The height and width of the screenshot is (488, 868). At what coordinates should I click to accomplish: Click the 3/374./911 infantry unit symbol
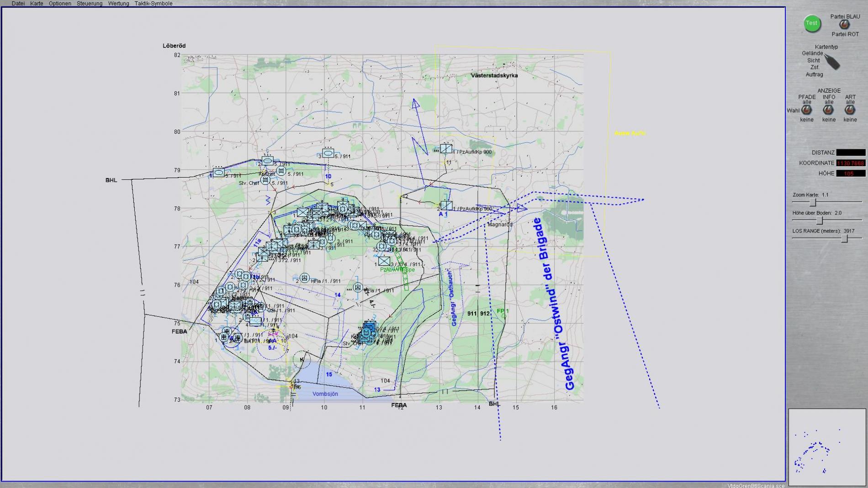pyautogui.click(x=384, y=261)
